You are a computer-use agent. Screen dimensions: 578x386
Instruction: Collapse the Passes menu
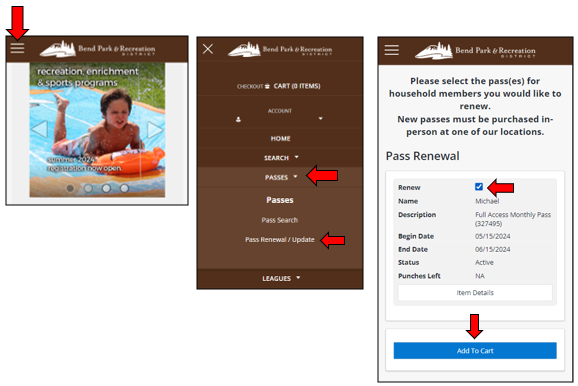coord(281,177)
